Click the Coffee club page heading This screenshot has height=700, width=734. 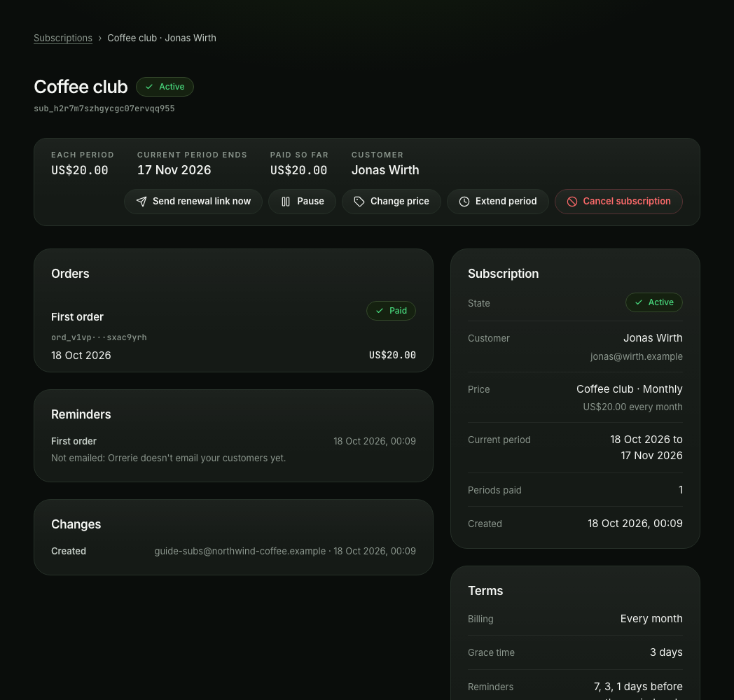point(81,87)
